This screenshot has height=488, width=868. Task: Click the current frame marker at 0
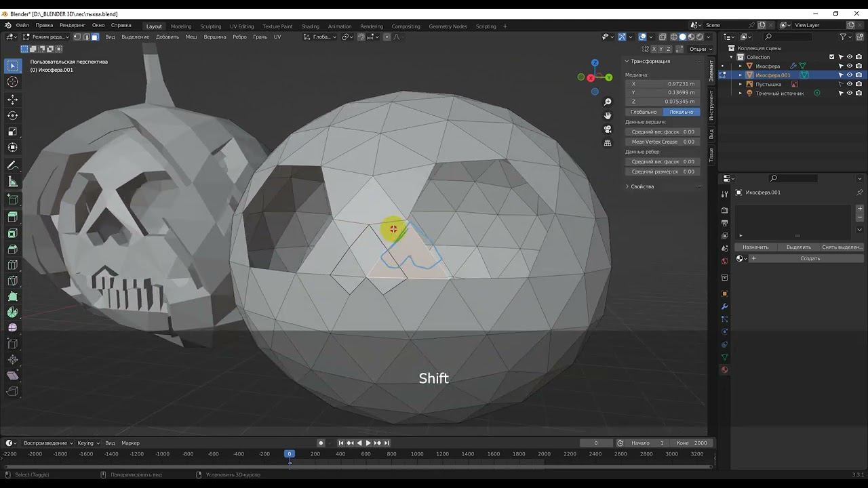[x=289, y=453]
